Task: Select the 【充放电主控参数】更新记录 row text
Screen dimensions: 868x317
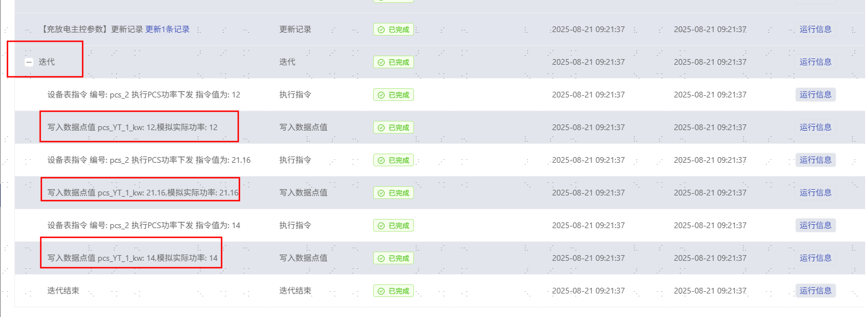Action: [x=91, y=29]
